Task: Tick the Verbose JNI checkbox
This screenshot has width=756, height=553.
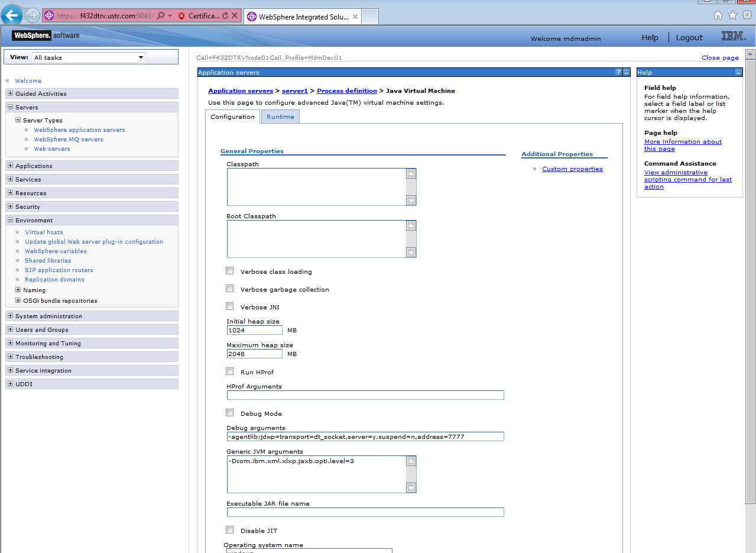Action: [230, 306]
